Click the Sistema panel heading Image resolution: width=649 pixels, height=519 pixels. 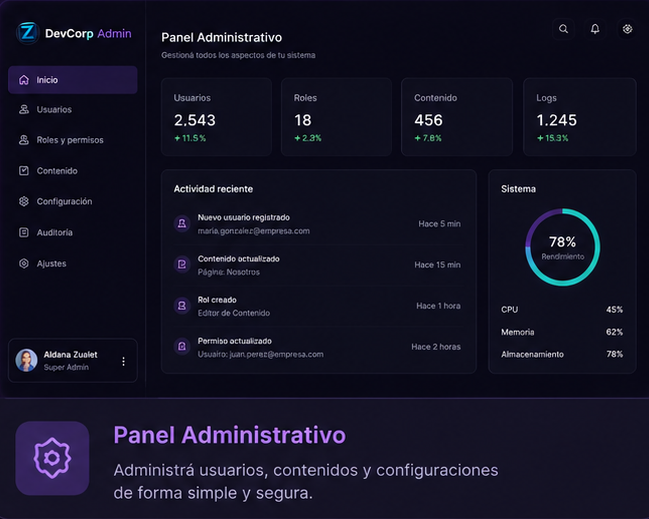[518, 189]
